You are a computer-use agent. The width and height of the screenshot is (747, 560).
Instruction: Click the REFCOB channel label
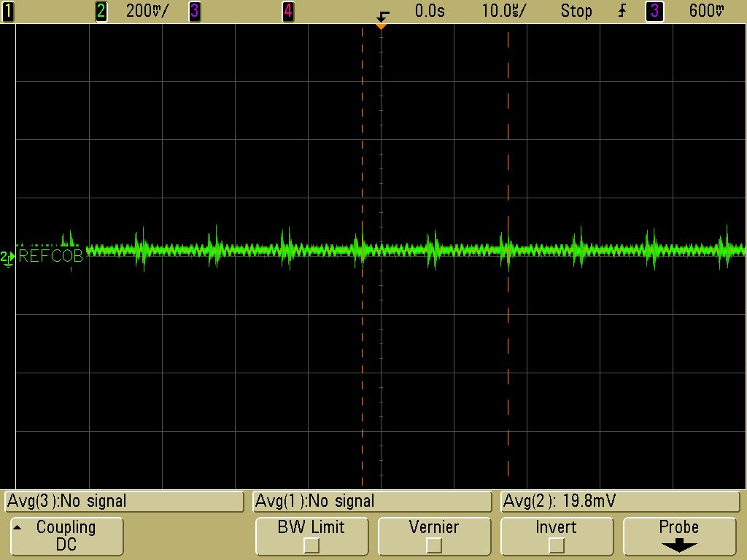click(x=50, y=256)
